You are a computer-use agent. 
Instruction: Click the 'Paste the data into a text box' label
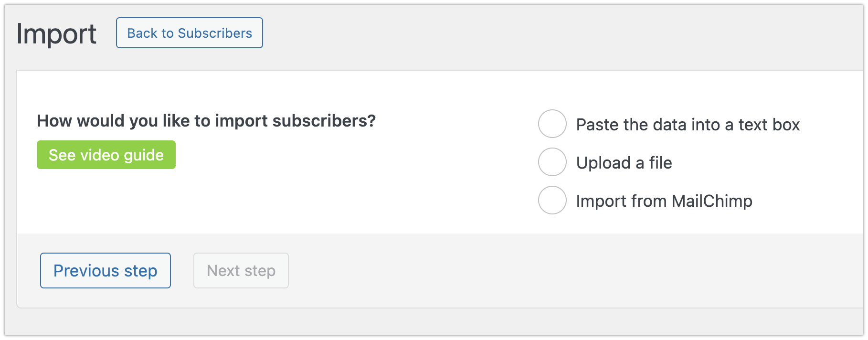(x=688, y=125)
